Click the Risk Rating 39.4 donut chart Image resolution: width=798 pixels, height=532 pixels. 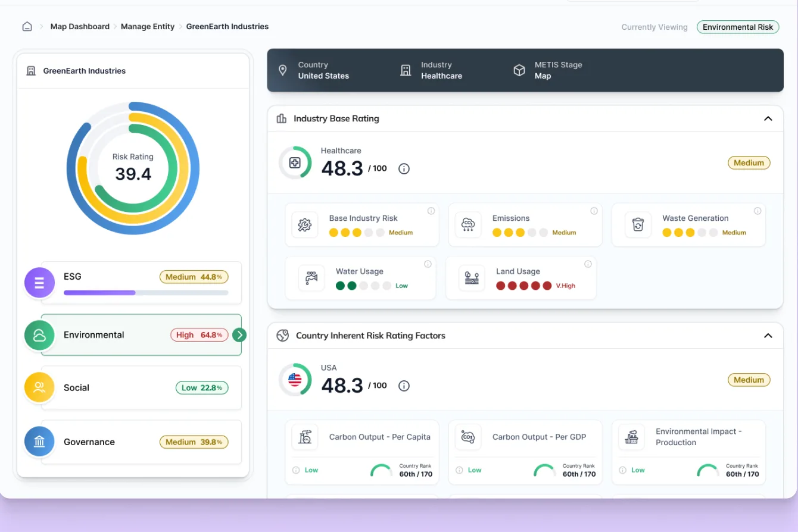(133, 168)
